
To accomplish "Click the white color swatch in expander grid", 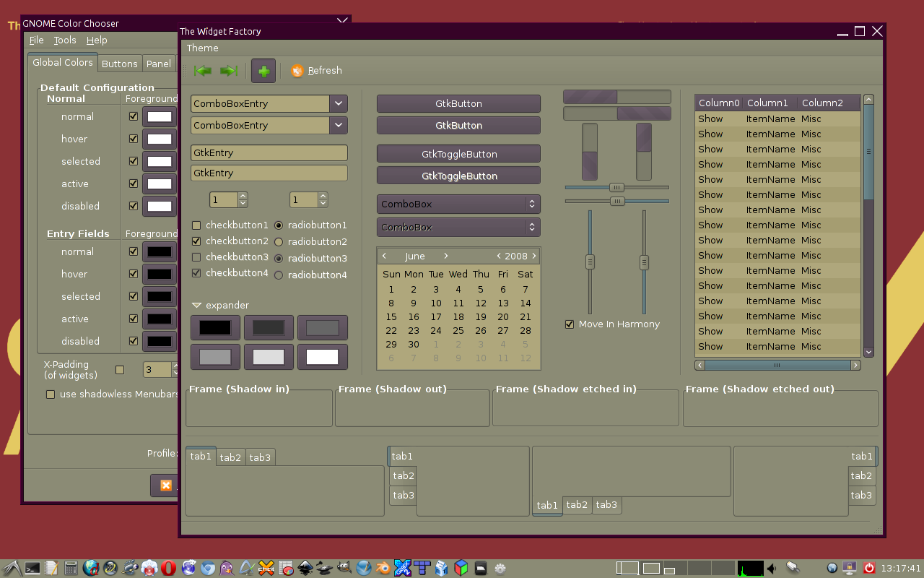I will coord(323,357).
